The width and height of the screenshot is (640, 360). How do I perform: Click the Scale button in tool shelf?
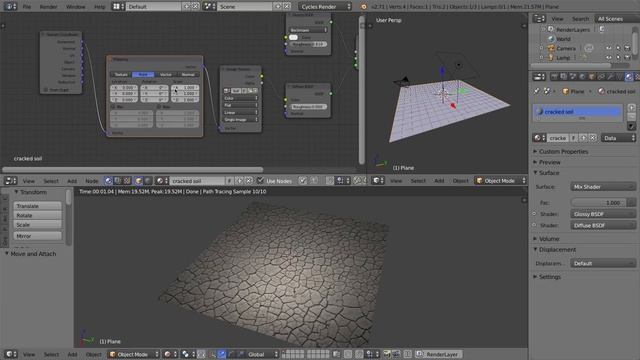coord(38,224)
